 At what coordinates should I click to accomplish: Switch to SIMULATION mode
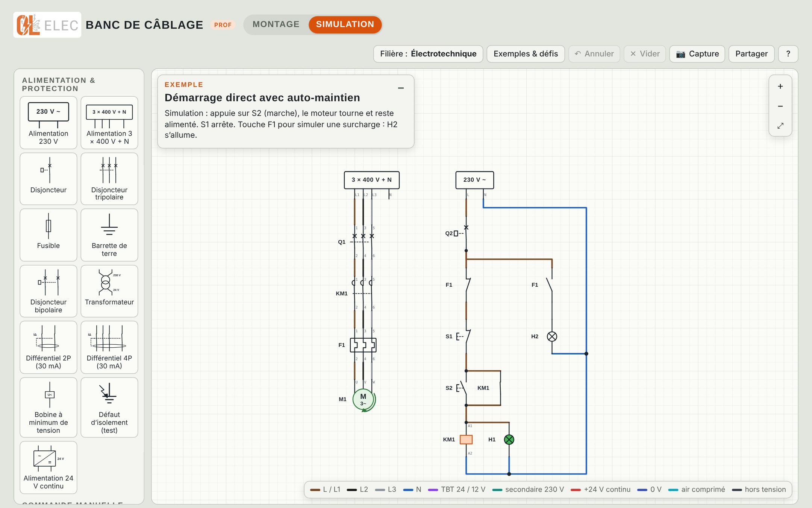point(345,24)
